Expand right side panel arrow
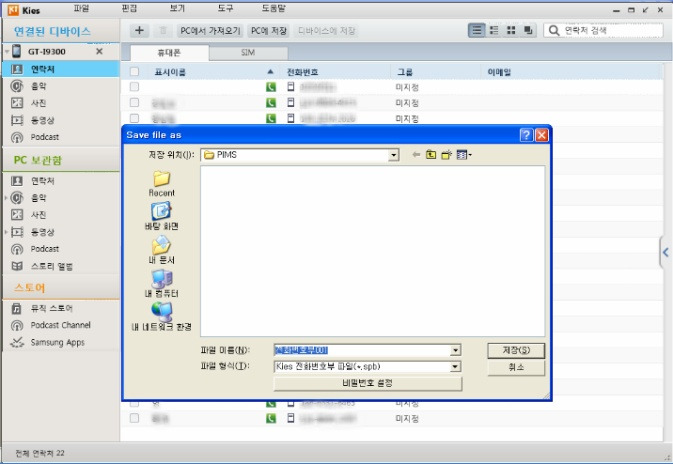 click(666, 253)
